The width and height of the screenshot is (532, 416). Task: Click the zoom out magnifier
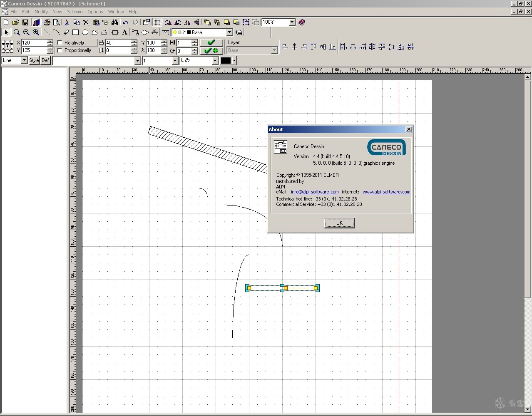pyautogui.click(x=26, y=32)
